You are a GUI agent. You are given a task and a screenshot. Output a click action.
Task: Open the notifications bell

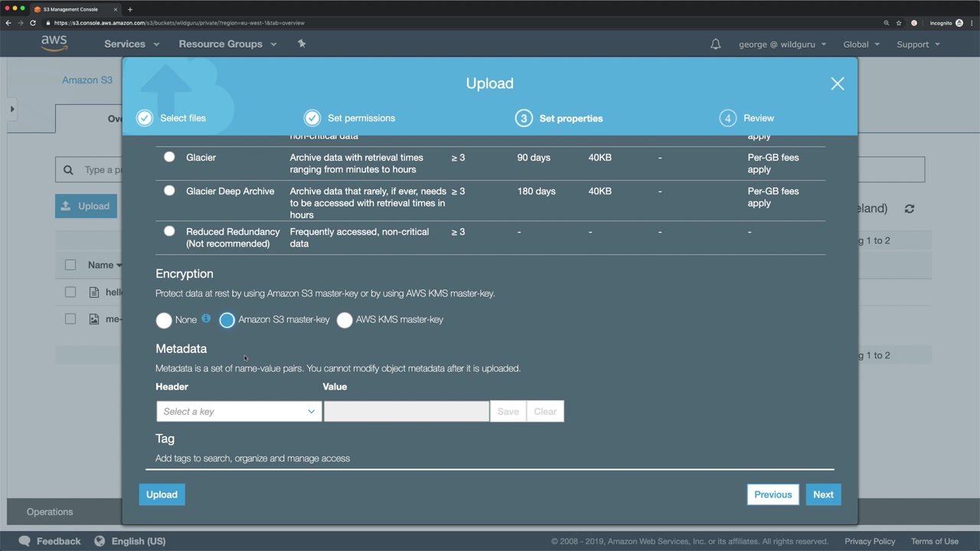pyautogui.click(x=715, y=44)
